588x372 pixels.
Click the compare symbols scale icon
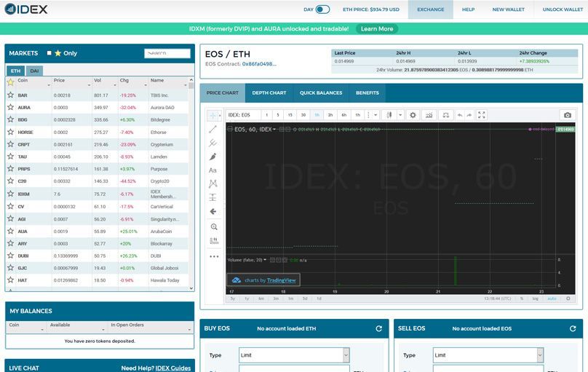point(445,115)
